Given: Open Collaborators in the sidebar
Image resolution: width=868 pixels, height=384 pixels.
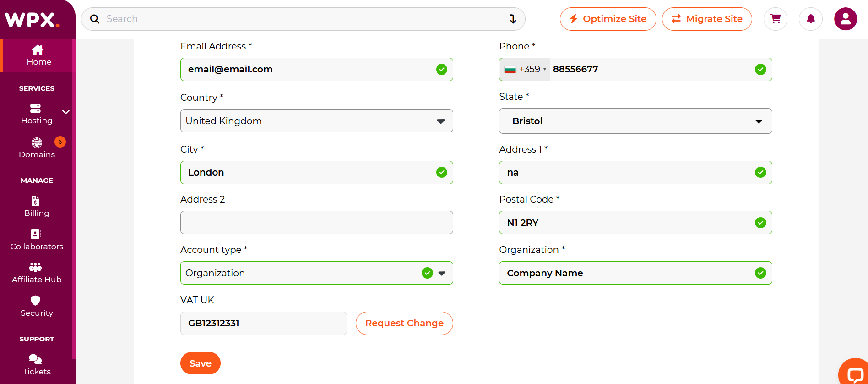Looking at the screenshot, I should point(37,240).
